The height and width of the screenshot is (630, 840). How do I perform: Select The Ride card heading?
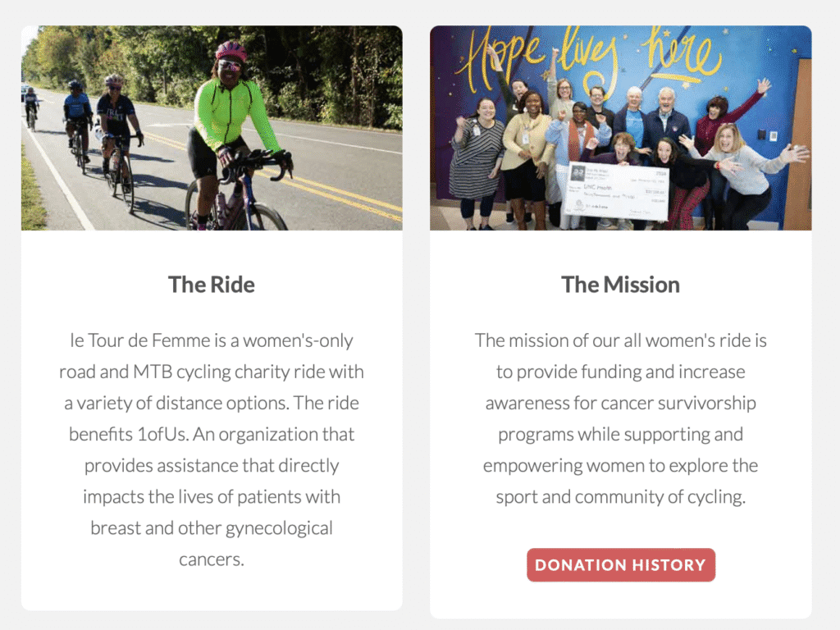tap(212, 285)
